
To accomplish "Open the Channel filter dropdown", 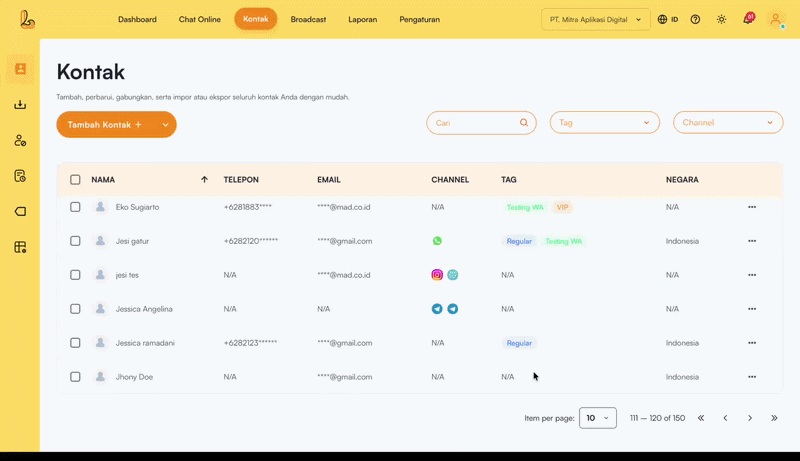I will 727,123.
